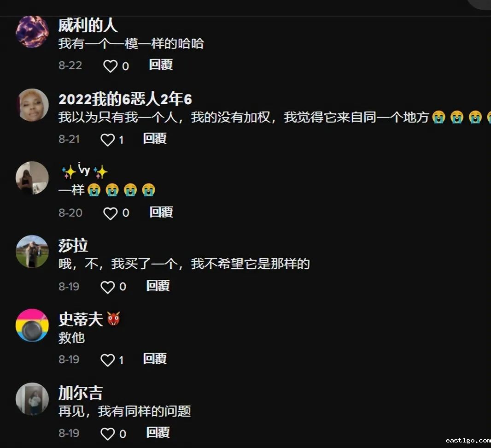The image size is (491, 448).
Task: Reply to 史蒂夫's comment 救他
Action: point(155,359)
